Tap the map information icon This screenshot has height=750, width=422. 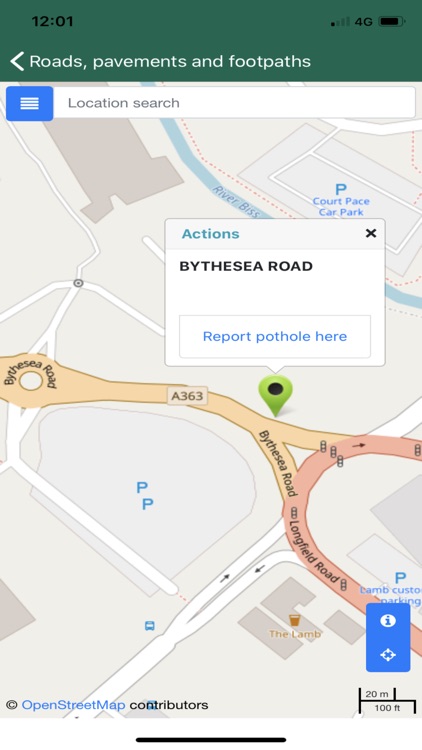[388, 620]
